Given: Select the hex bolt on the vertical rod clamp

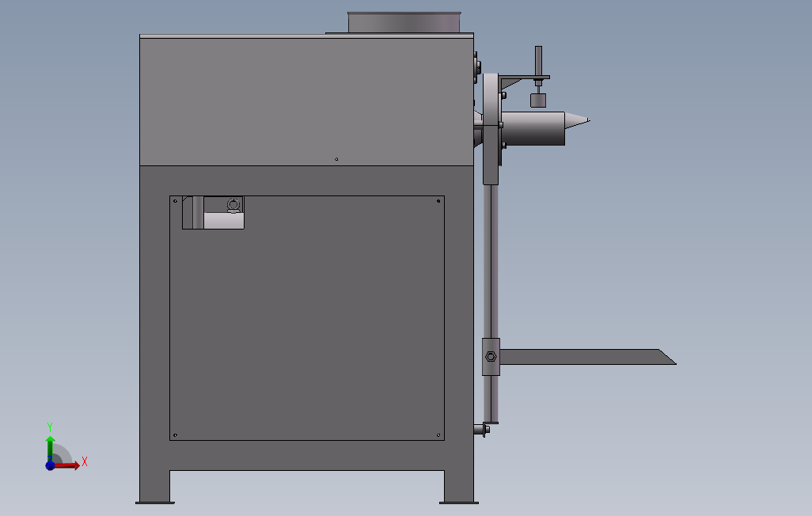Looking at the screenshot, I should [x=491, y=356].
